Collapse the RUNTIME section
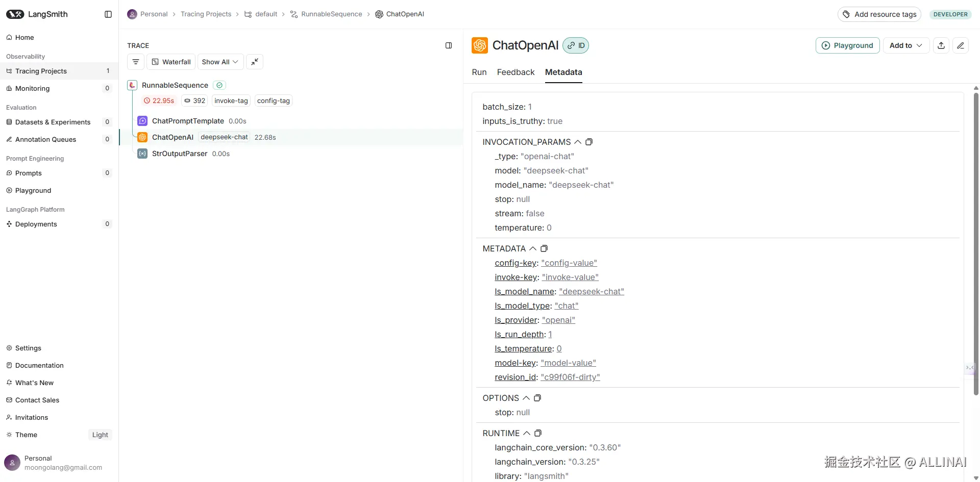The image size is (980, 482). (527, 433)
